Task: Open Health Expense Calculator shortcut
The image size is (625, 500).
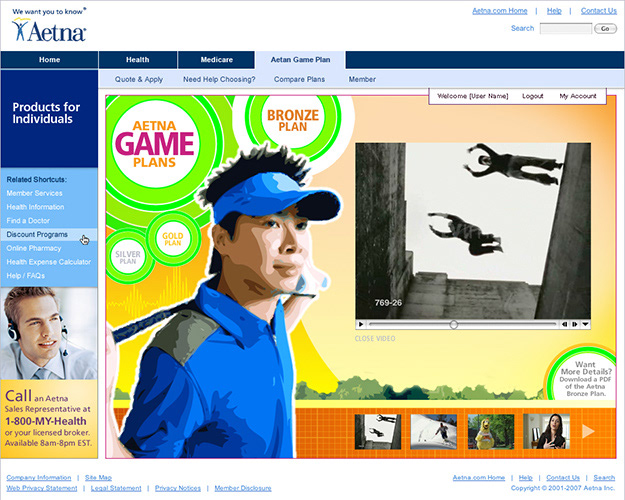Action: point(49,262)
